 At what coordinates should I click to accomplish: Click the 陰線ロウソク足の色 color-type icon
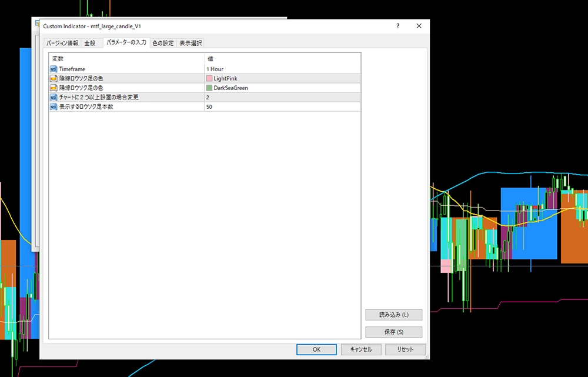click(x=54, y=78)
